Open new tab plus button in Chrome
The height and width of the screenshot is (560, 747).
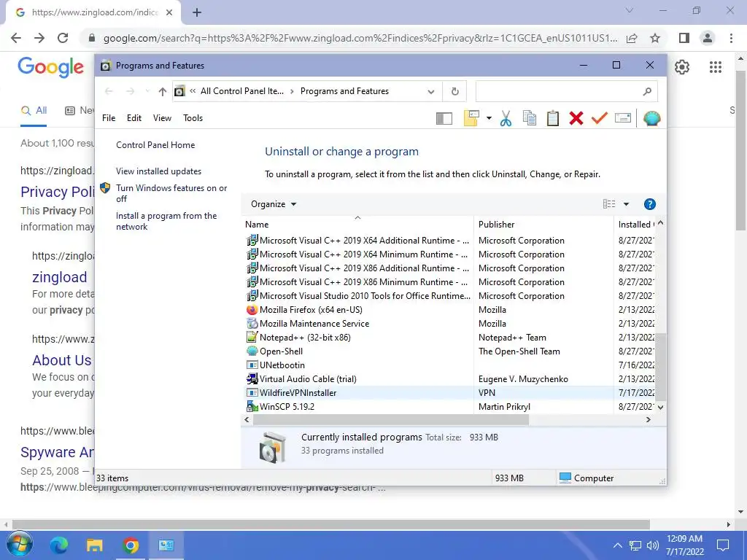pos(197,13)
